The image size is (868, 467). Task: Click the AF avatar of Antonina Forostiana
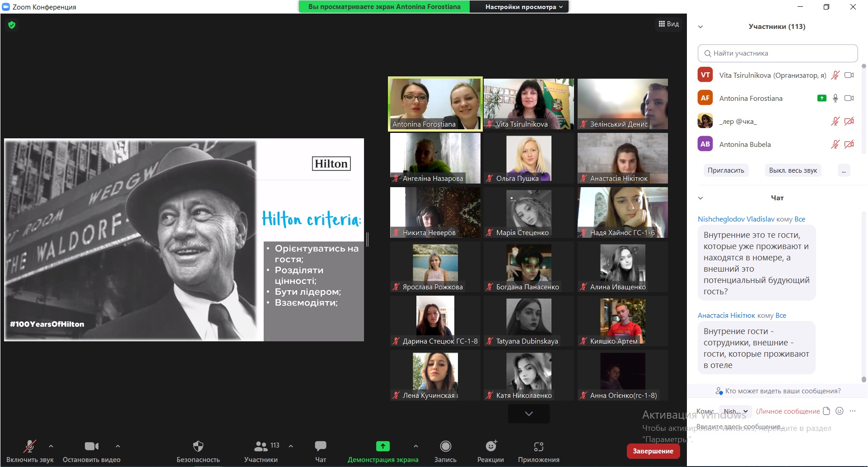pos(705,98)
